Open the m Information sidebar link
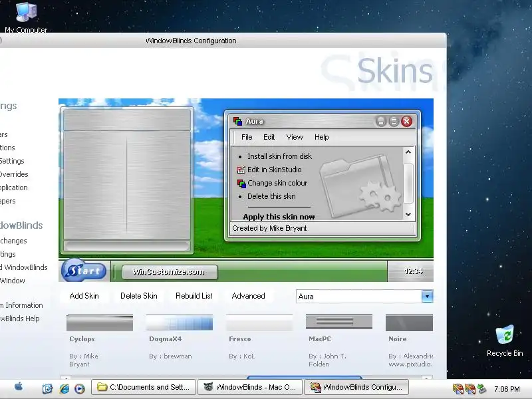 click(21, 305)
